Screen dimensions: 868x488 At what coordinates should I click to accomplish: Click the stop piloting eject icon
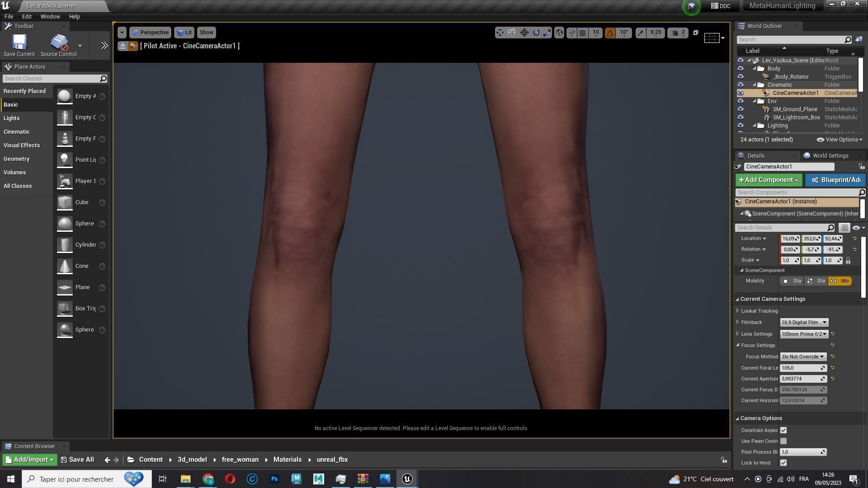click(x=123, y=46)
